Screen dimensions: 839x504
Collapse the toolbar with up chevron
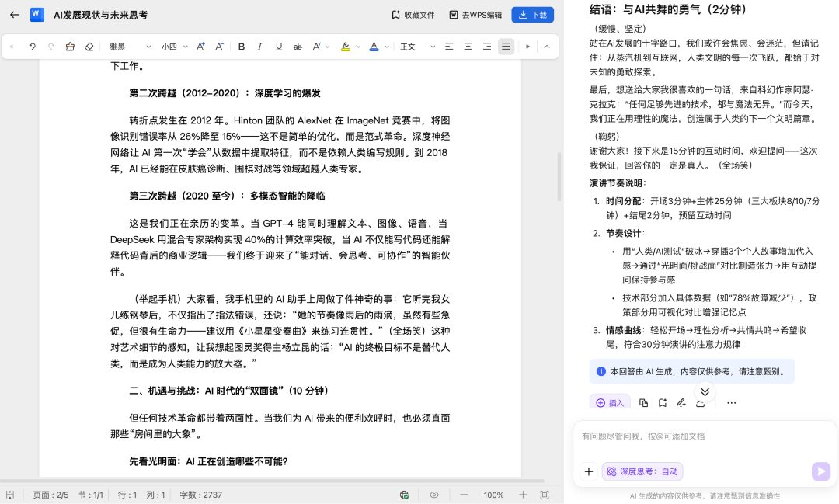(x=547, y=47)
